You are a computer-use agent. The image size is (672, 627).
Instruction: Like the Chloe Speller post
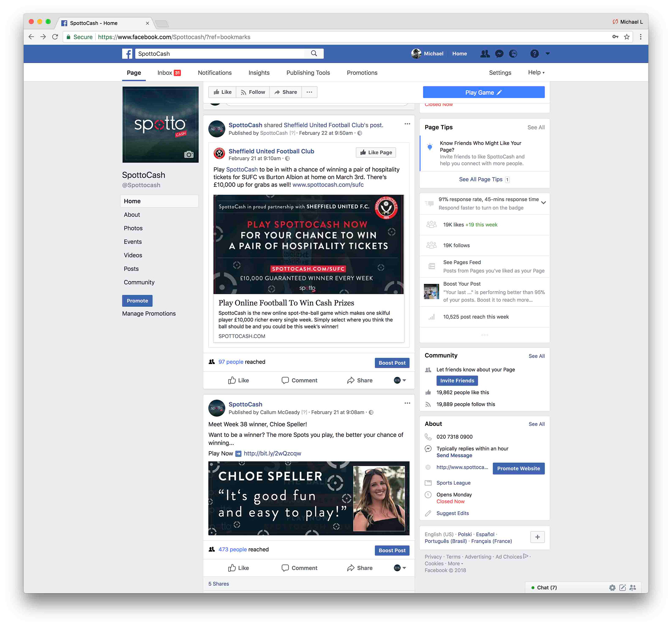click(238, 568)
